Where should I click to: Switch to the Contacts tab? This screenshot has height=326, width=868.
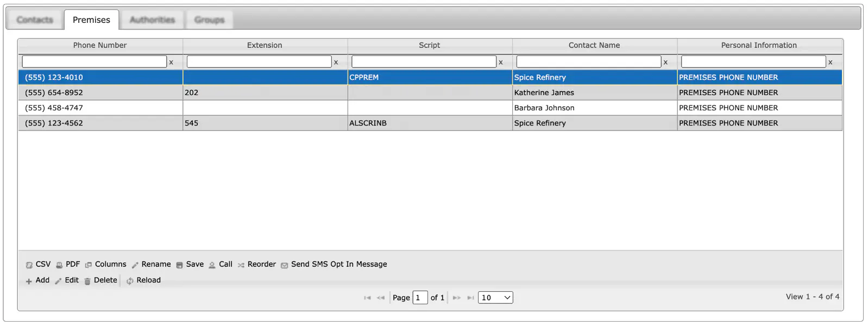(x=35, y=20)
